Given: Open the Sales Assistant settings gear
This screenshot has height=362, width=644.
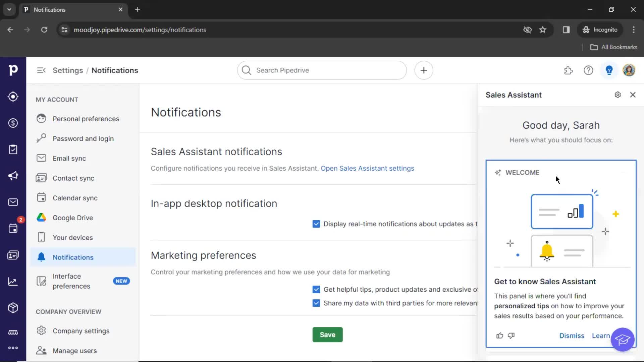Looking at the screenshot, I should (x=618, y=95).
